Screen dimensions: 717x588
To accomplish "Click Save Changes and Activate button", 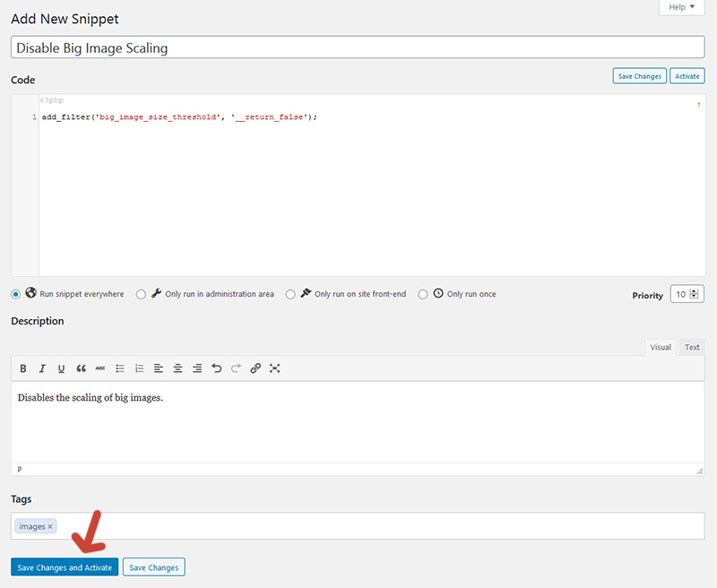I will [65, 567].
